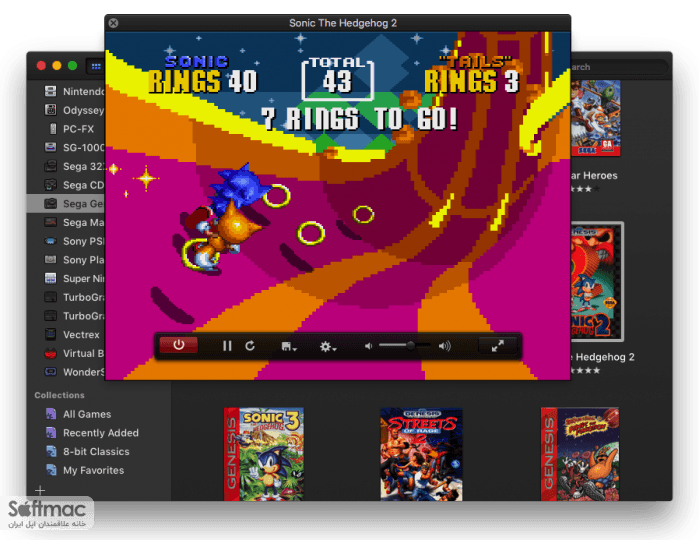This screenshot has width=699, height=540.
Task: Select first TurboGrafx system icon
Action: 51,297
